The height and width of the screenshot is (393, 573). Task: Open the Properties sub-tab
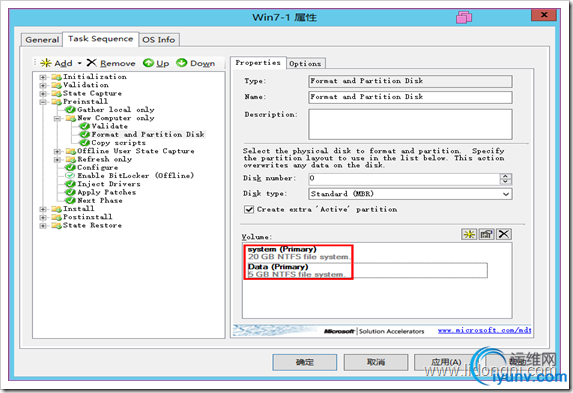(x=258, y=63)
